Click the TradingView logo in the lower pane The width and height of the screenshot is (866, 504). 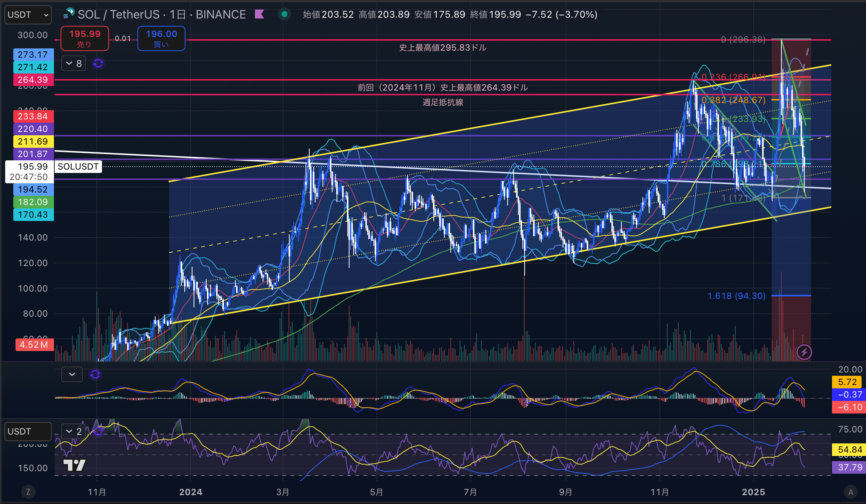[x=74, y=465]
